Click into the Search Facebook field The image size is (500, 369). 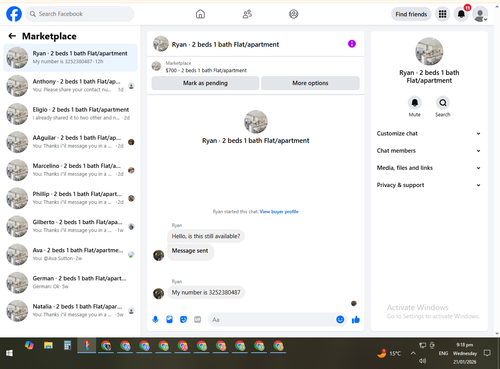80,14
